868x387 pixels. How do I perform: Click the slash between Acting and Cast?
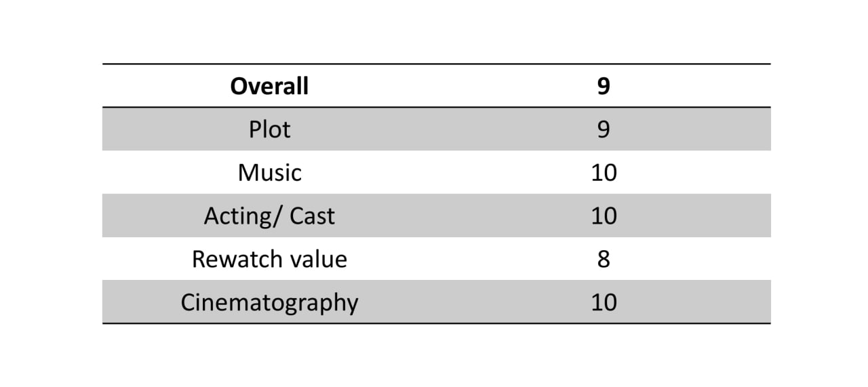[275, 216]
